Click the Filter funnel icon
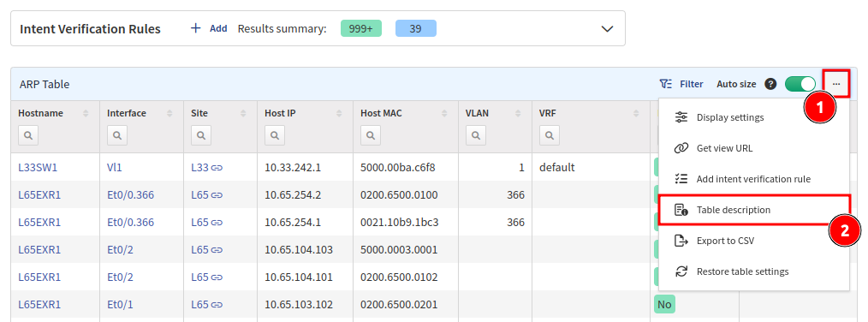 tap(666, 84)
